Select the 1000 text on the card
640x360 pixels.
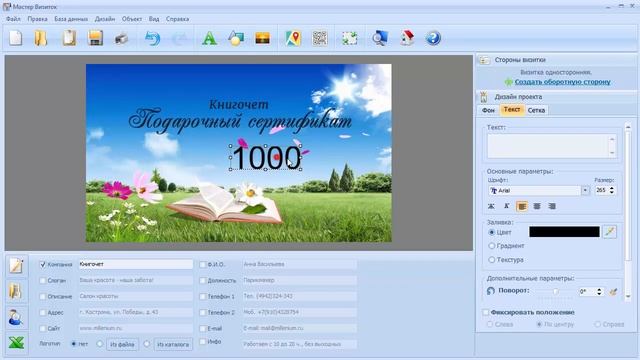[266, 158]
